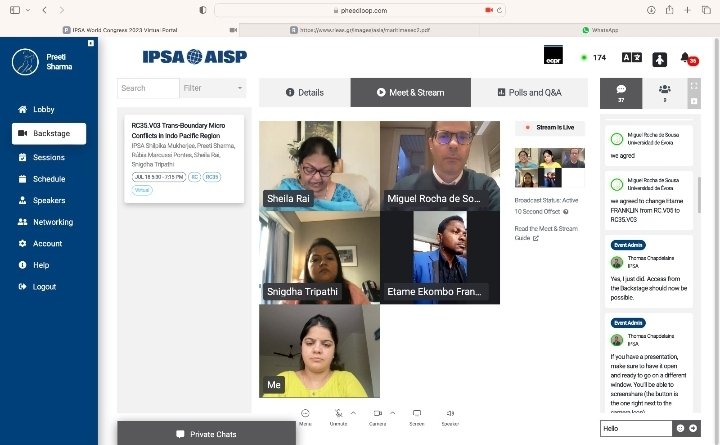The image size is (720, 445).
Task: Send the chat message with arrow button
Action: (693, 428)
